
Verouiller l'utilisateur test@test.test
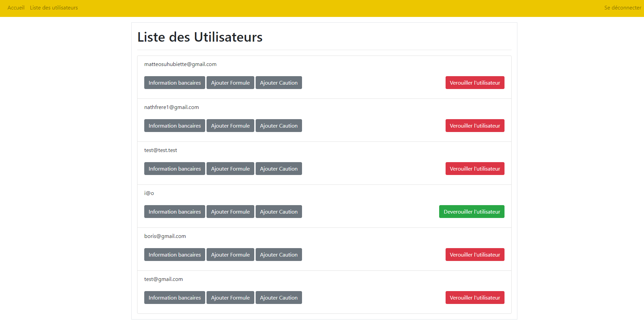475,169
